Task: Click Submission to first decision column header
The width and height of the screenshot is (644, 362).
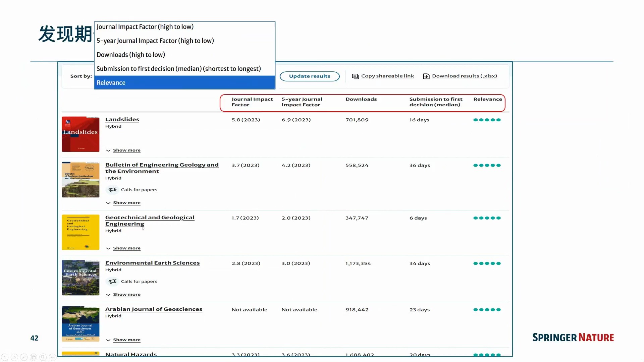Action: pyautogui.click(x=436, y=102)
